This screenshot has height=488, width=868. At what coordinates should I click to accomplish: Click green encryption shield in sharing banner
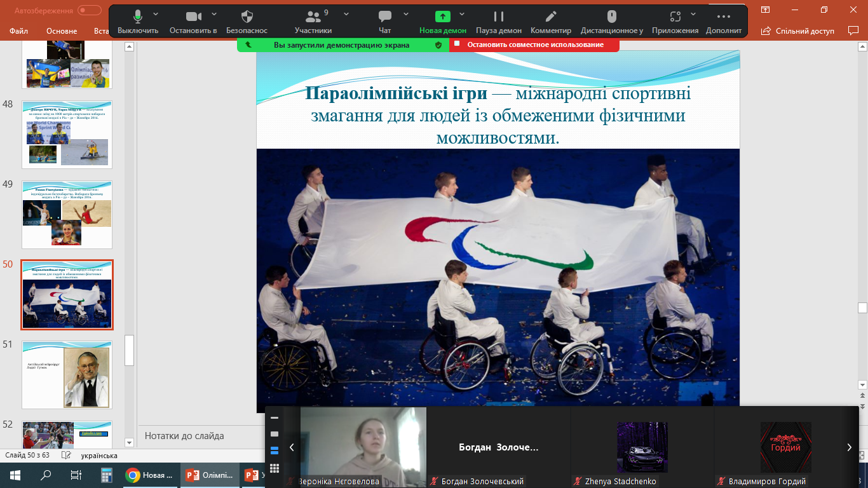click(x=438, y=45)
